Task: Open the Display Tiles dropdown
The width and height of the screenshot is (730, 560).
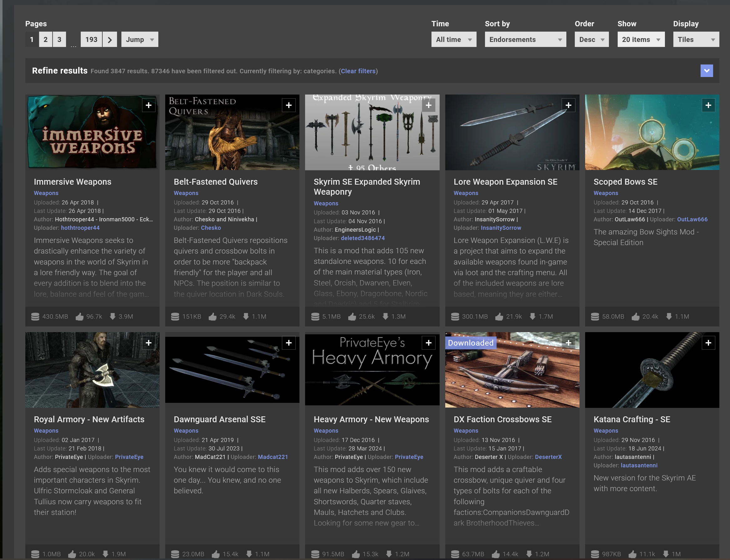Action: pyautogui.click(x=696, y=40)
